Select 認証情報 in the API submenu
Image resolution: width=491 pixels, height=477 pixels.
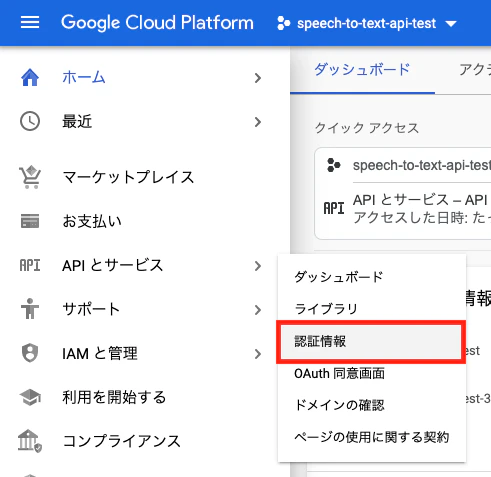[x=371, y=341]
